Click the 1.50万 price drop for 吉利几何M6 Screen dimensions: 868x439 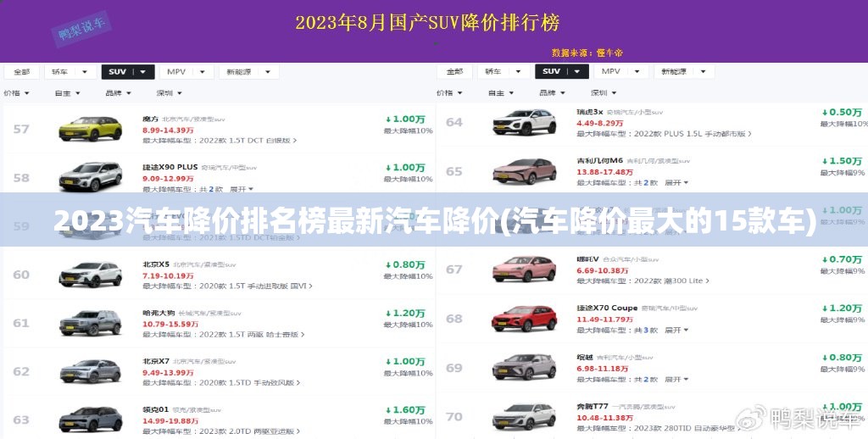click(x=842, y=161)
